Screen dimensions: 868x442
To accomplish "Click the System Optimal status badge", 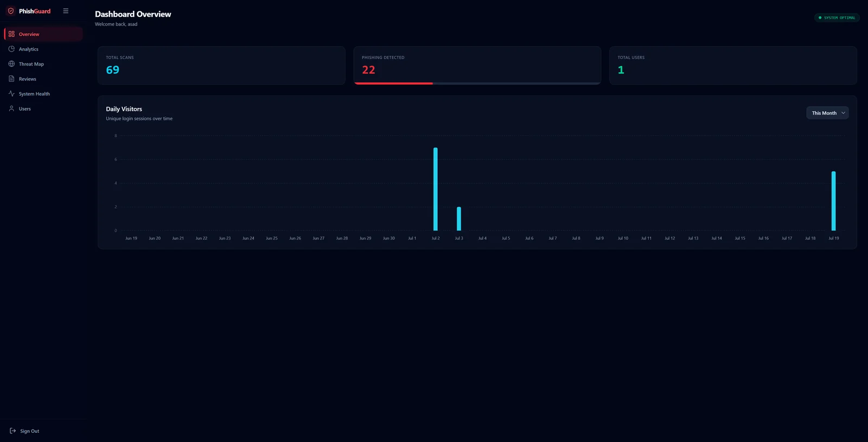I will click(x=837, y=18).
